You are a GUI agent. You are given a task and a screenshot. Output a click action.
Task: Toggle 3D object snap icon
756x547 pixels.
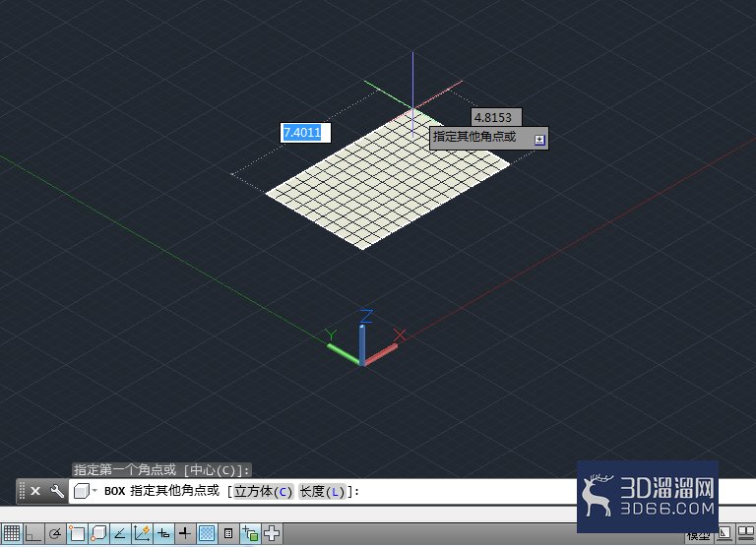click(98, 533)
